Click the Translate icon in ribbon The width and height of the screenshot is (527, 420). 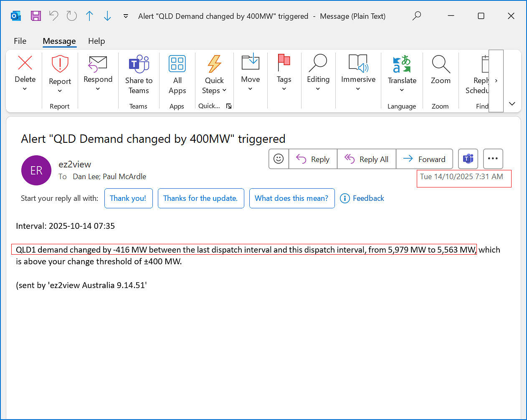click(x=402, y=64)
